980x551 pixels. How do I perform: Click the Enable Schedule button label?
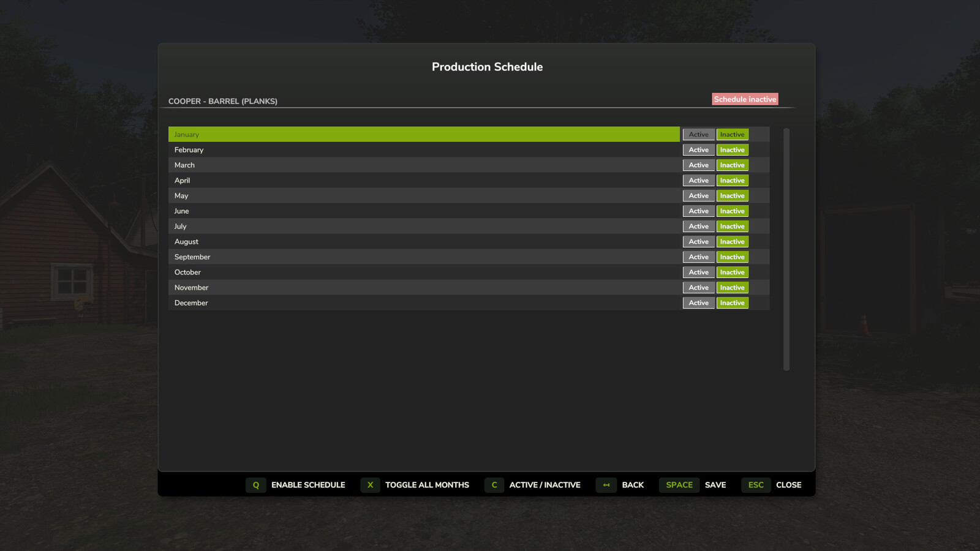[308, 485]
